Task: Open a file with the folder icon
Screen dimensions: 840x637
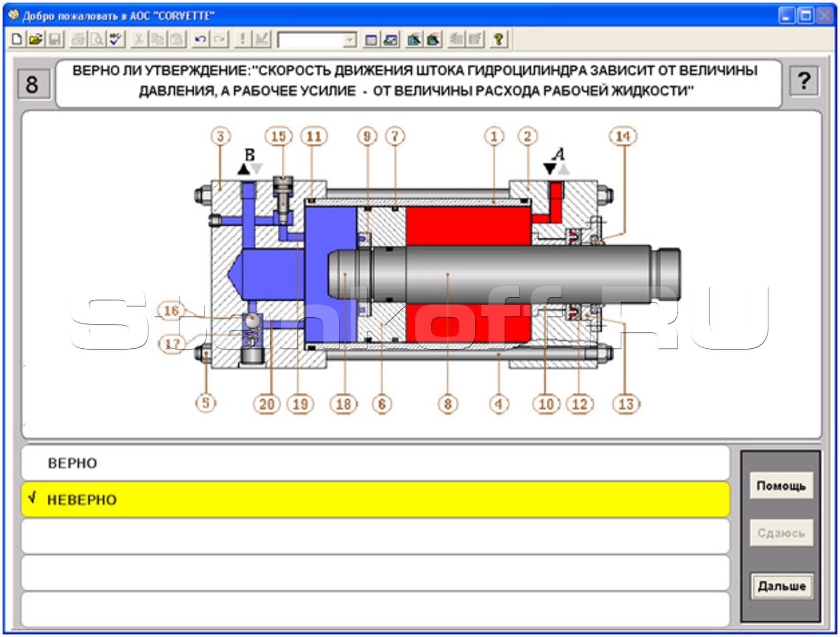Action: [x=36, y=39]
